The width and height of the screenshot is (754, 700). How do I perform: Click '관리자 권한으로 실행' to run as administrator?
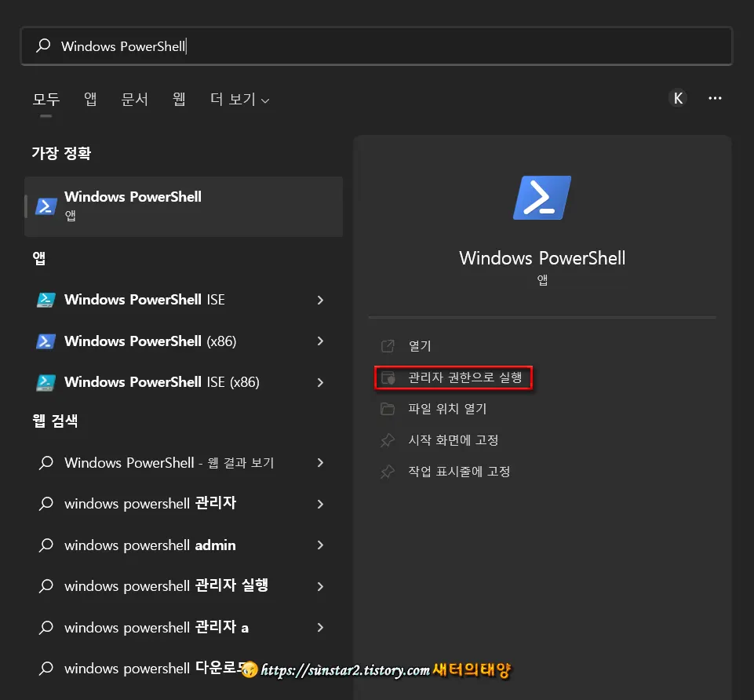pos(453,377)
